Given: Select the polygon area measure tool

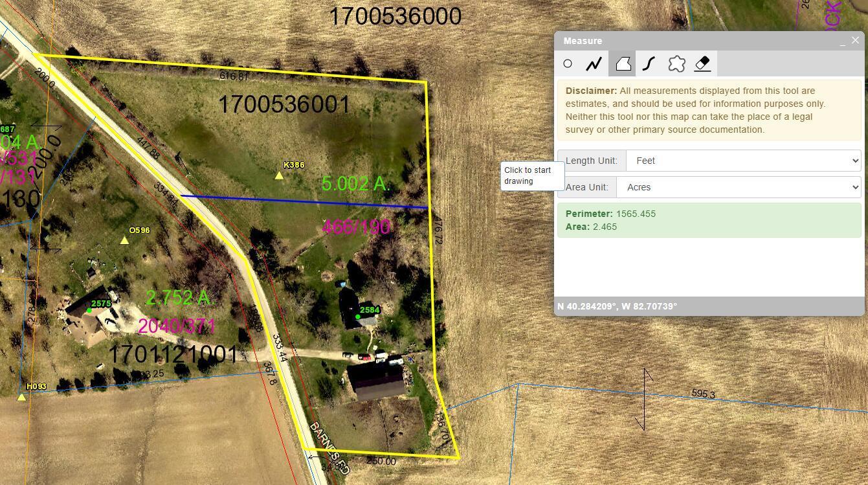Looking at the screenshot, I should click(623, 63).
